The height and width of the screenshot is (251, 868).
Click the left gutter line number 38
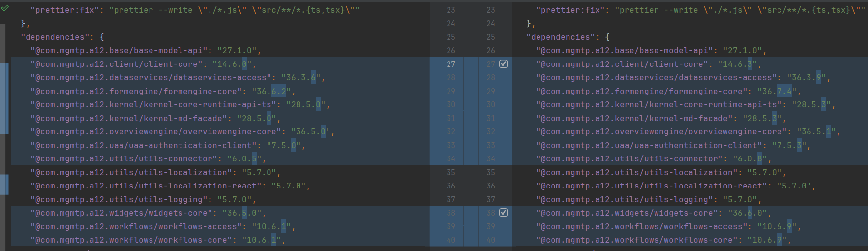coord(451,213)
